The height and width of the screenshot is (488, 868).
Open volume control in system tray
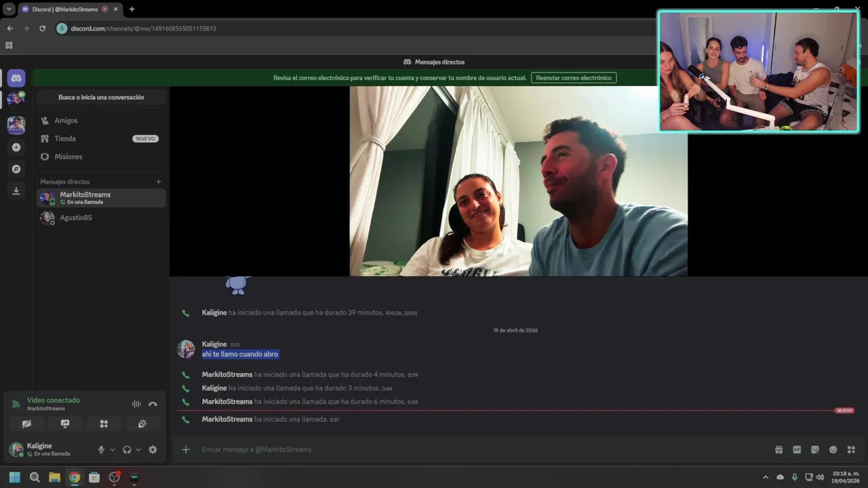[x=820, y=477]
